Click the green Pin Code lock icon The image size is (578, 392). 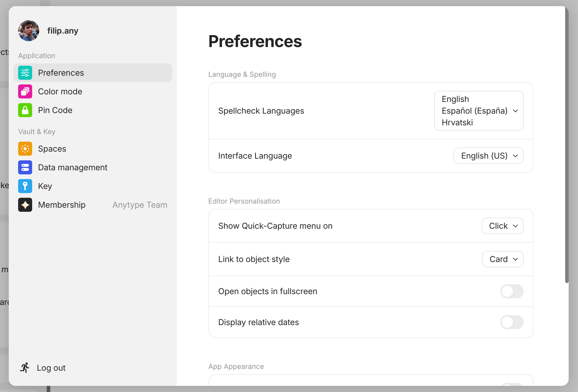25,110
